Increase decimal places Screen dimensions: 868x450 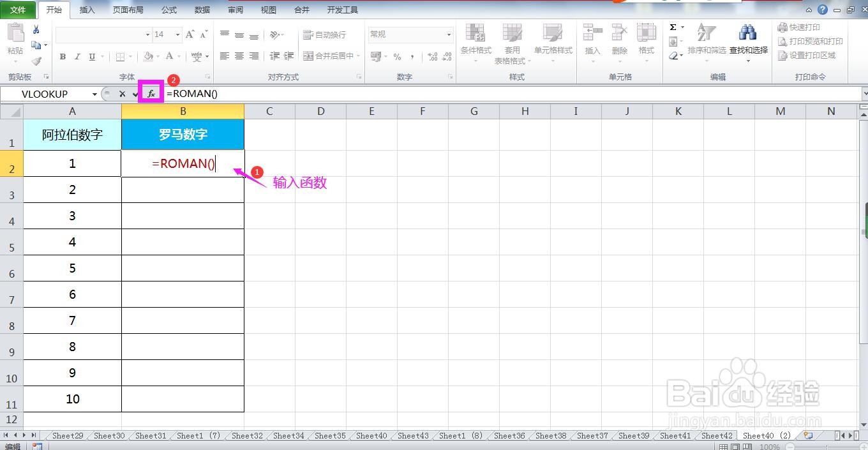coord(433,57)
